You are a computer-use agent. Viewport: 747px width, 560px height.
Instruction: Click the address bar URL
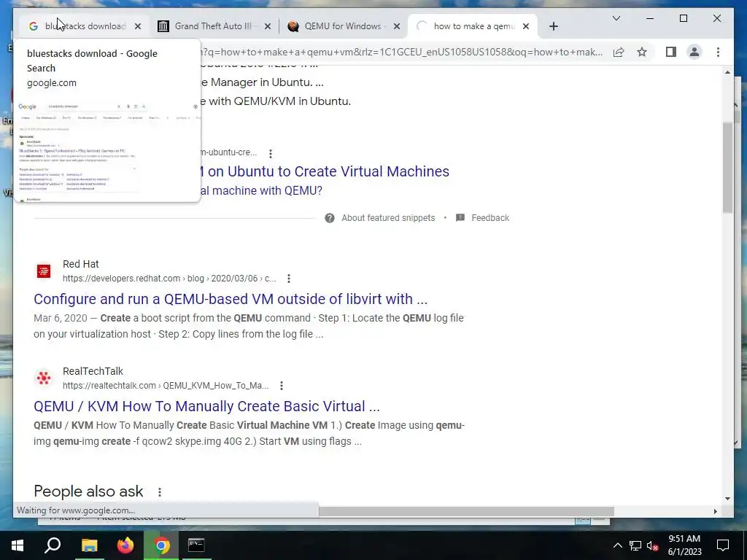[403, 52]
